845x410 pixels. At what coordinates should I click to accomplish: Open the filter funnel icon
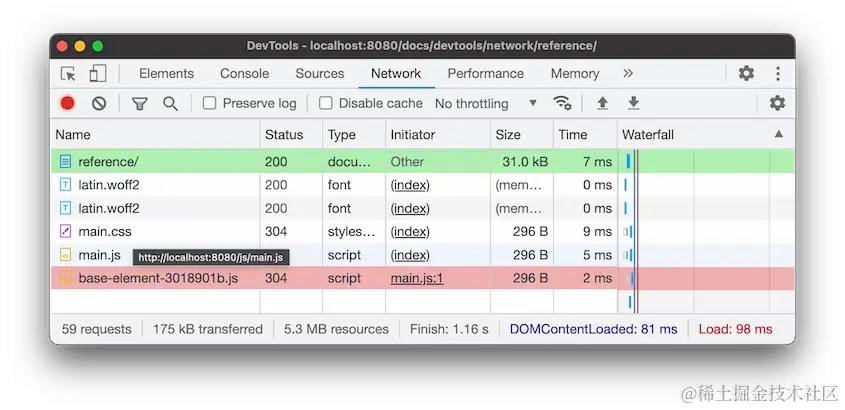140,103
